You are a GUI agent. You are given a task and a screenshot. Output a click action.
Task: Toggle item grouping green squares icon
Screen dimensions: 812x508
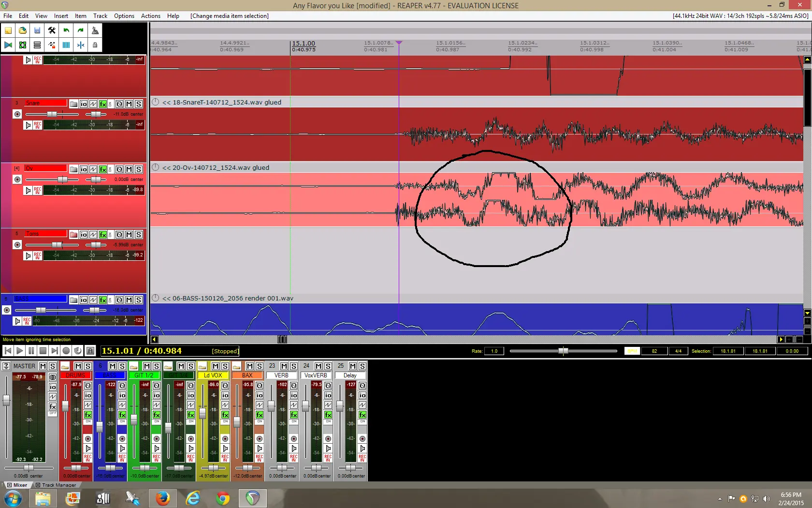click(x=23, y=45)
